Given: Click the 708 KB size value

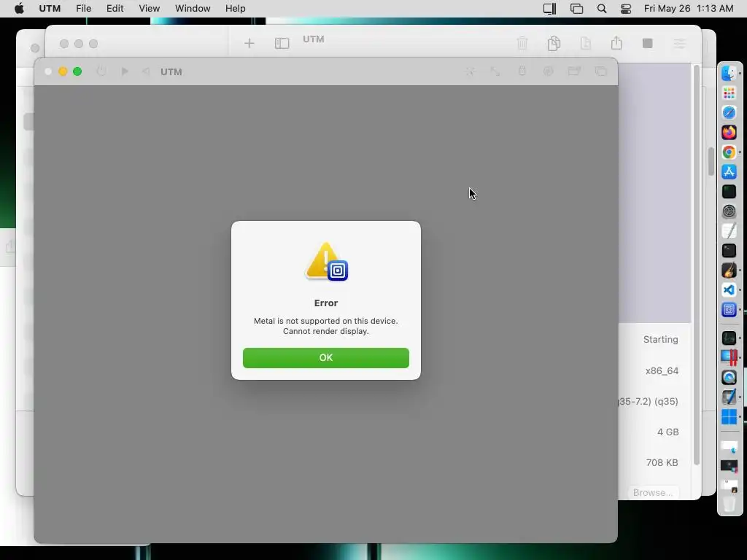Looking at the screenshot, I should 662,462.
